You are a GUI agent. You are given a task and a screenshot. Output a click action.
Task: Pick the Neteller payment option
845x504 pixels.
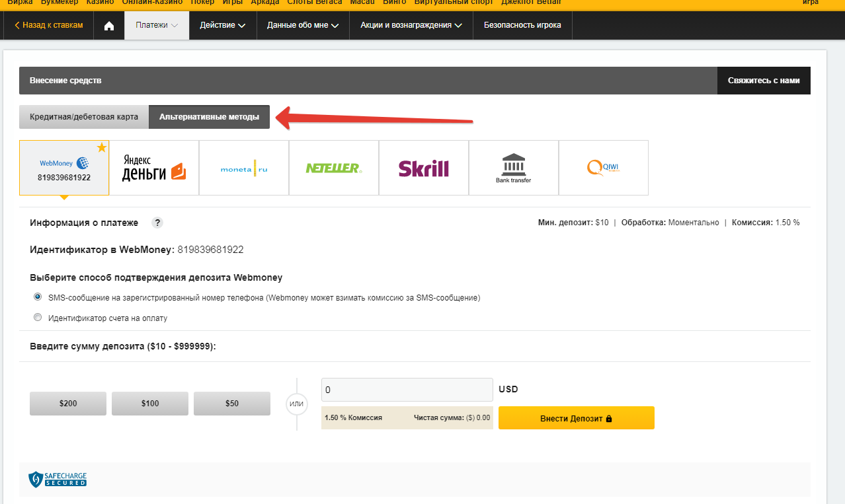click(334, 168)
